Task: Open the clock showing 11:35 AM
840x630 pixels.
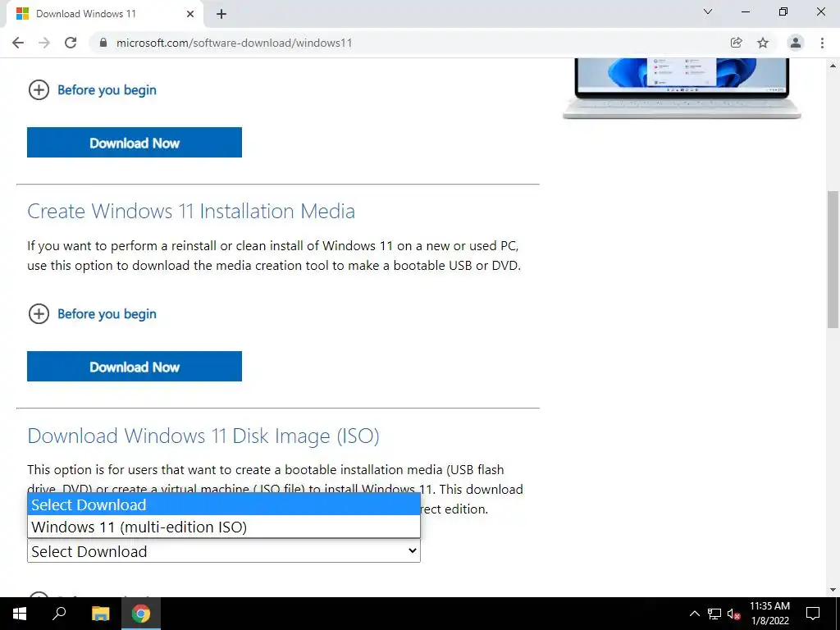Action: [x=769, y=614]
